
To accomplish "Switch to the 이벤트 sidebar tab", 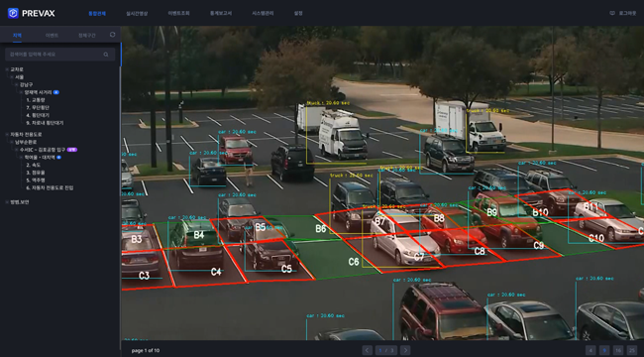I will 52,36.
